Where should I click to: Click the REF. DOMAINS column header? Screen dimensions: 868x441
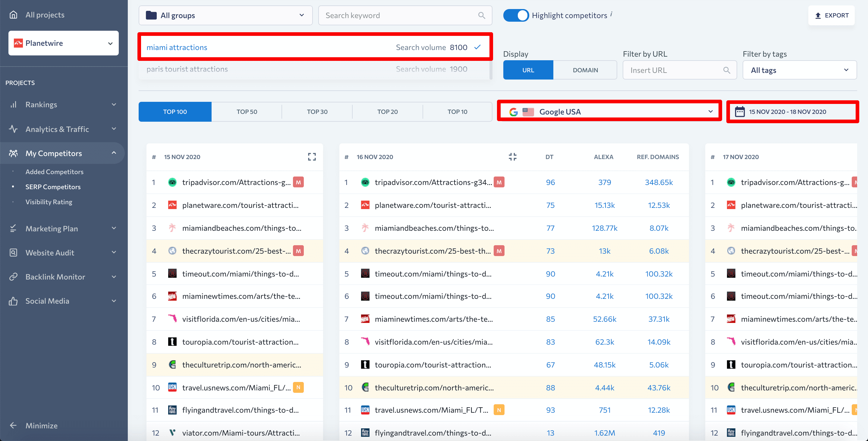click(657, 157)
